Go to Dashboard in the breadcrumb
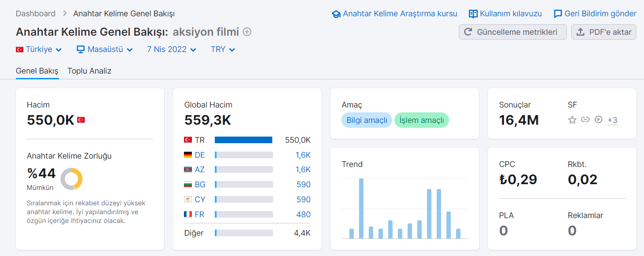Viewport: 644px width, 256px height. click(x=36, y=14)
